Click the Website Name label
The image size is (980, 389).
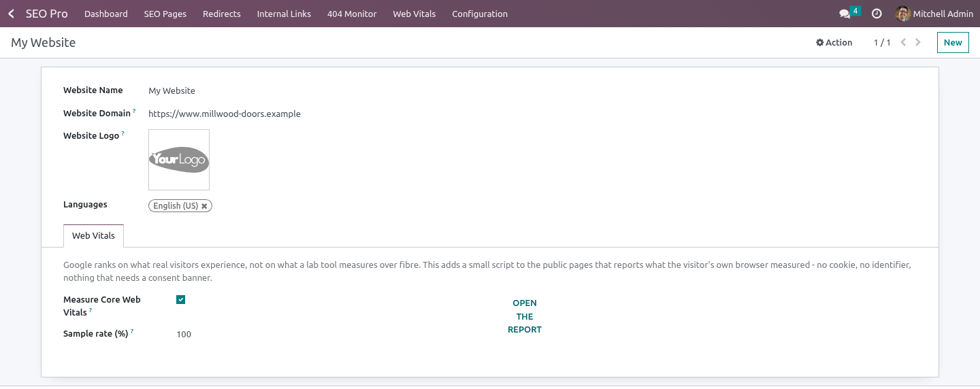[x=93, y=90]
